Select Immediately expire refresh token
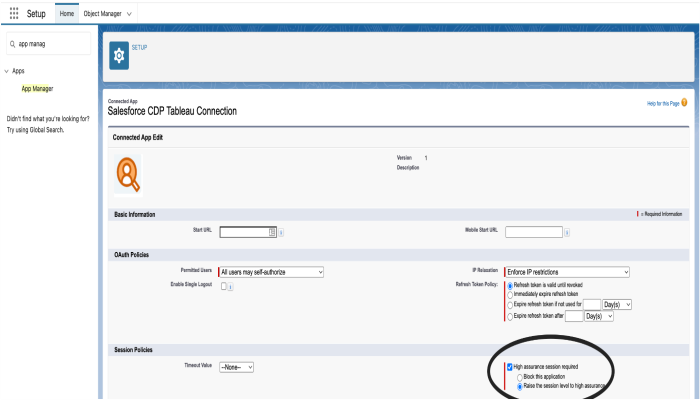700x400 pixels. point(510,295)
